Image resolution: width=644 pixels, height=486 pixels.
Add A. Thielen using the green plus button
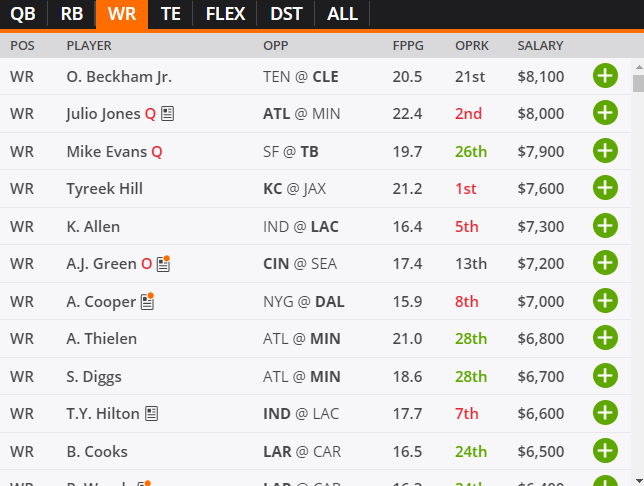tap(605, 338)
